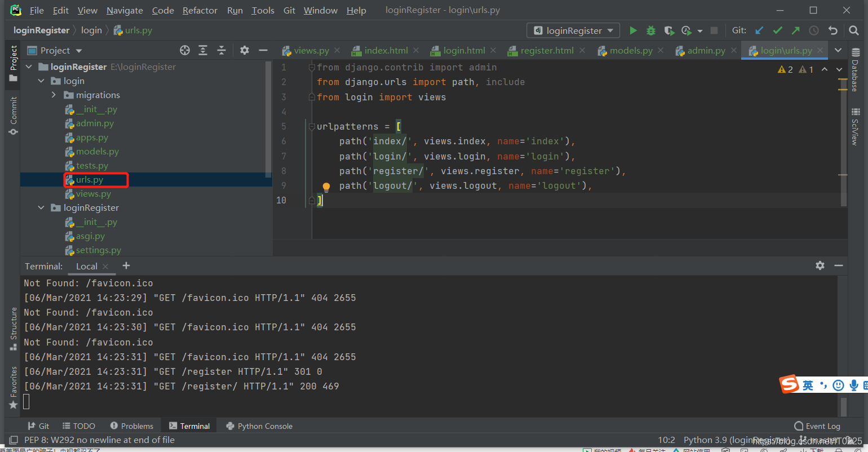
Task: Add a new terminal session tab
Action: click(x=126, y=265)
